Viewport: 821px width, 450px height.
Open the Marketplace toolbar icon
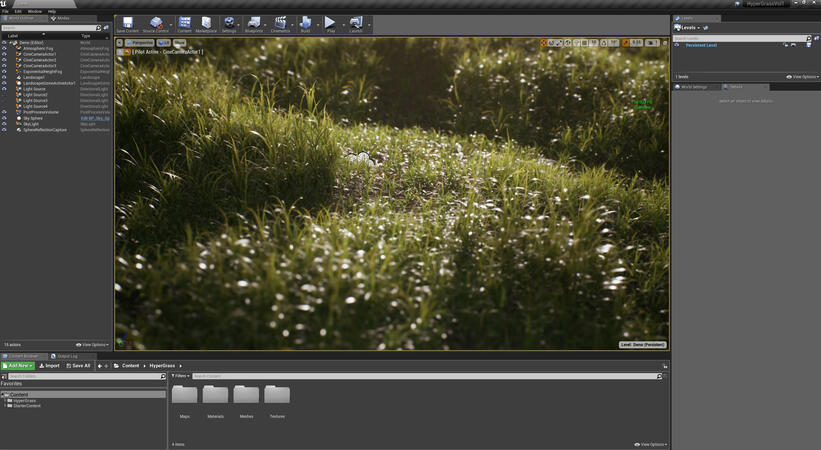point(206,24)
